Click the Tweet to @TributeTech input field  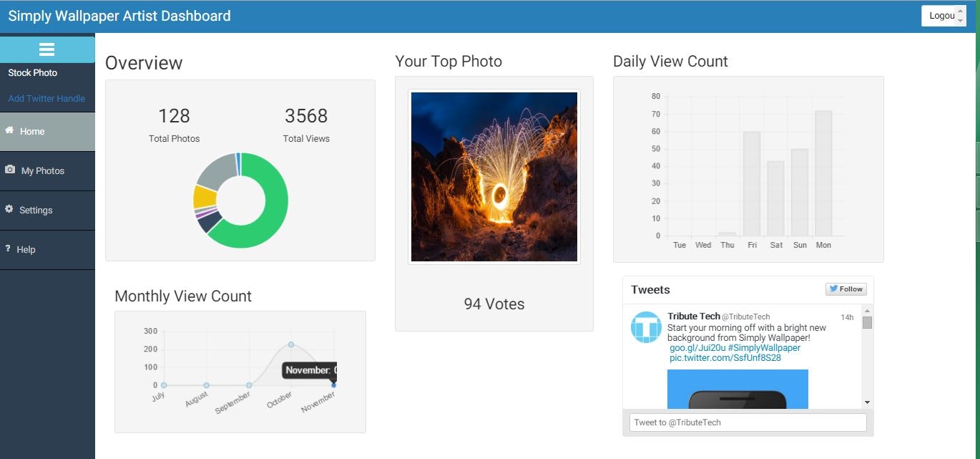[x=748, y=422]
